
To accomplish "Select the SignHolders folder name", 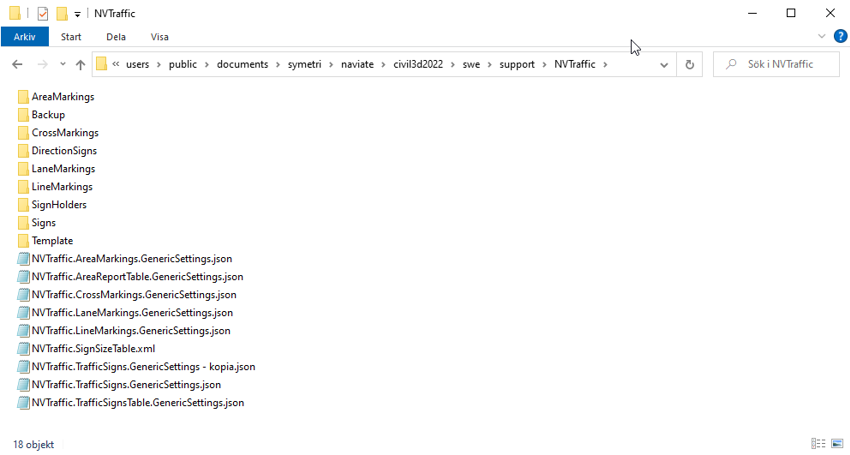I will click(x=59, y=205).
